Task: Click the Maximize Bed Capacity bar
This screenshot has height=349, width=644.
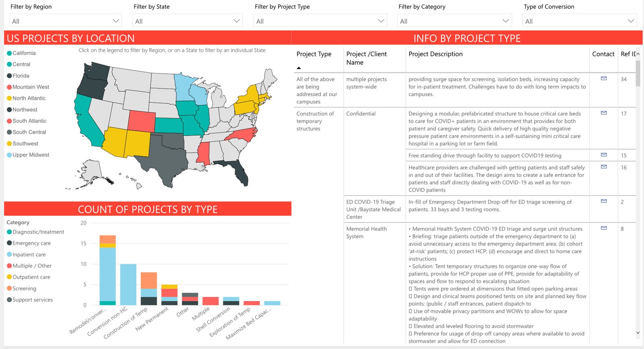Action: click(272, 303)
